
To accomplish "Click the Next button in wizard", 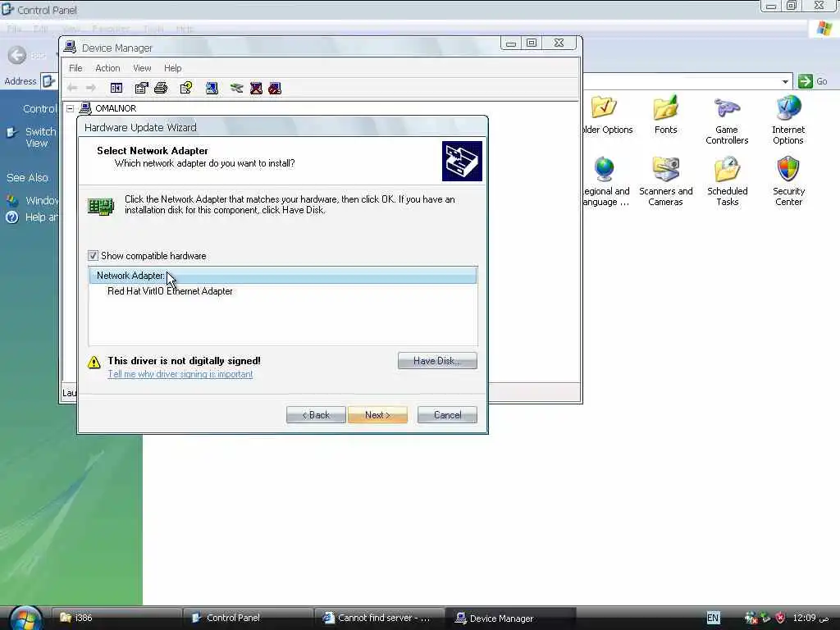I will tap(377, 414).
